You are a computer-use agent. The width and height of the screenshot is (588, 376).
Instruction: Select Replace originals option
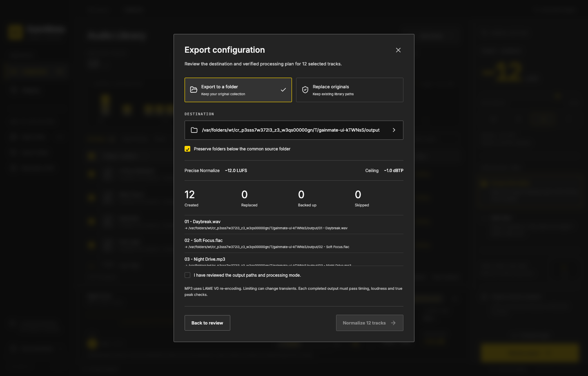(350, 90)
